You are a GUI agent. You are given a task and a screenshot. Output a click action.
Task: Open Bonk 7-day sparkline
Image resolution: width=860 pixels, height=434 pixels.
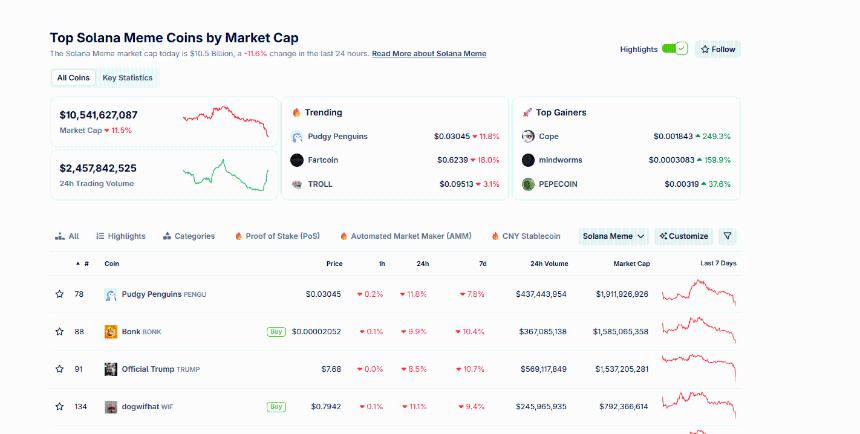click(x=699, y=330)
